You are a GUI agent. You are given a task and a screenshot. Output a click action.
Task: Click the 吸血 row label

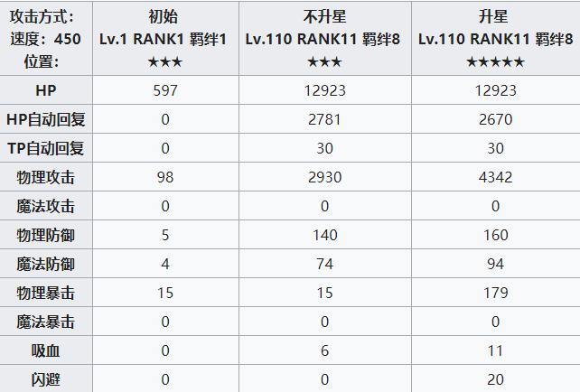46,350
